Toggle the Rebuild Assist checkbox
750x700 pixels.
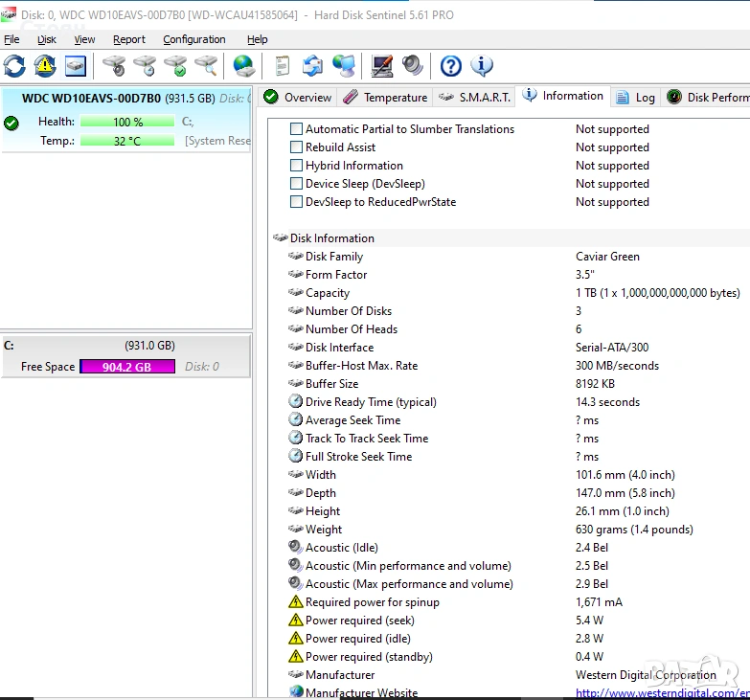[297, 147]
